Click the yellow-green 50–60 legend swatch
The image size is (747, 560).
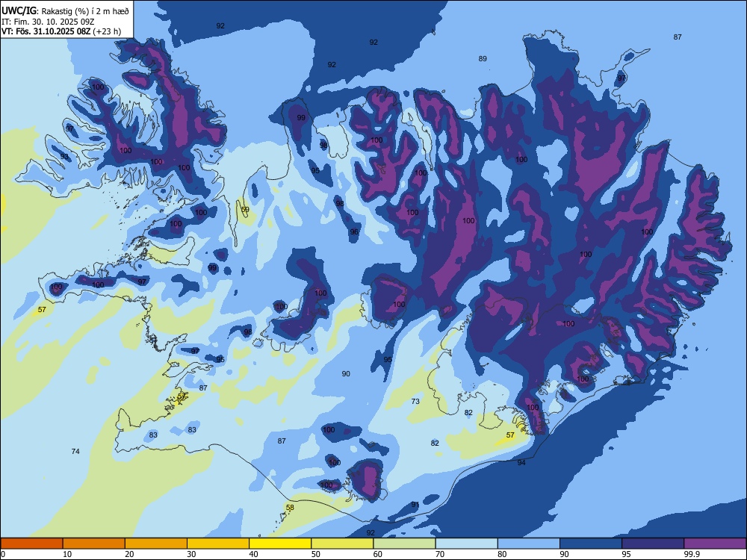point(342,544)
